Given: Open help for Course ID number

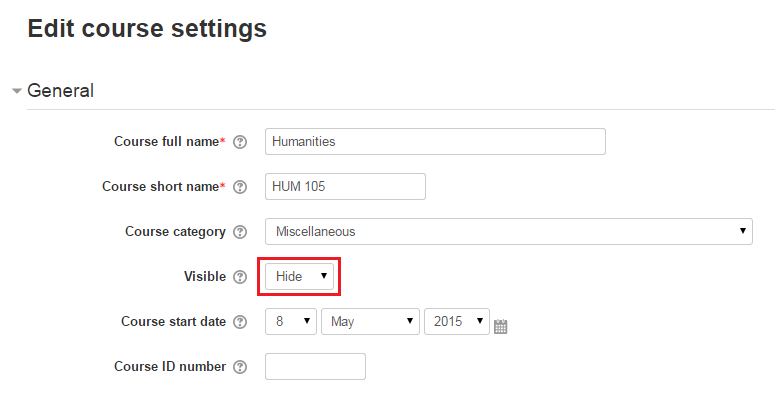Looking at the screenshot, I should (240, 367).
